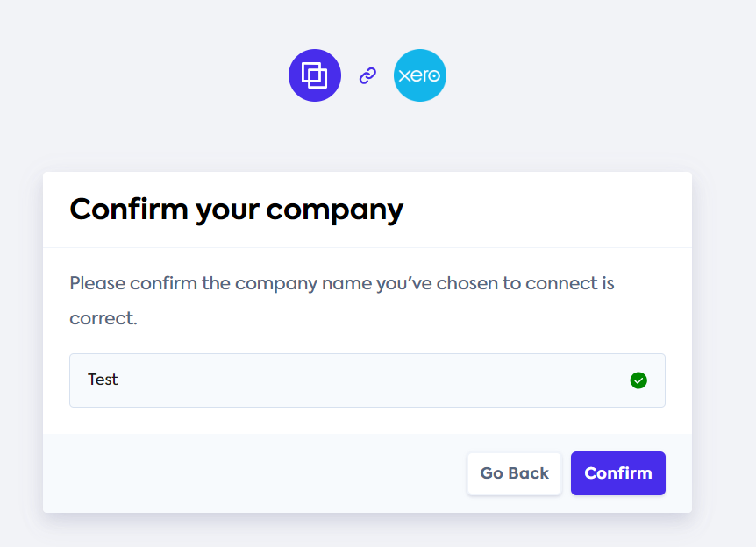Screen dimensions: 756x547
Task: Click the word "company" in the bold heading
Action: click(334, 210)
